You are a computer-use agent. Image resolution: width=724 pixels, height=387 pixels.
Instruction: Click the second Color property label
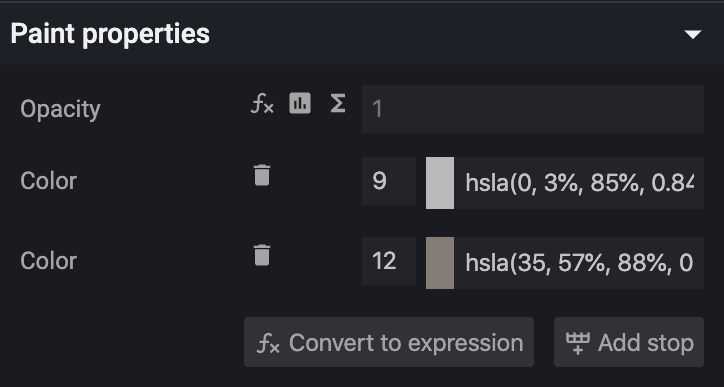point(48,261)
